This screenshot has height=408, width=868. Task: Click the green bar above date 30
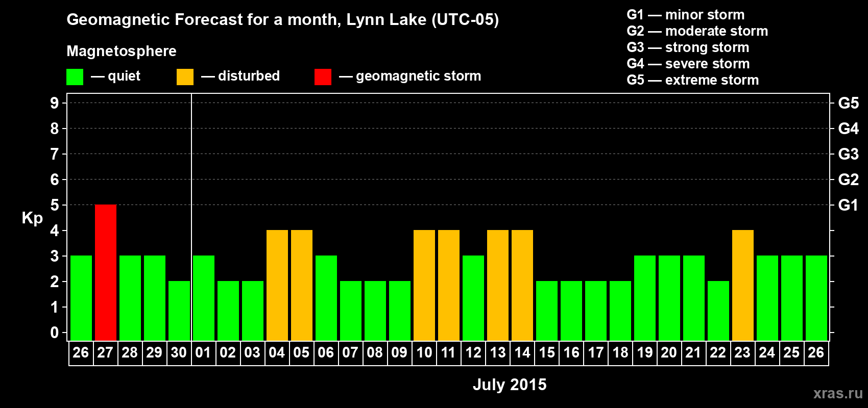(179, 311)
